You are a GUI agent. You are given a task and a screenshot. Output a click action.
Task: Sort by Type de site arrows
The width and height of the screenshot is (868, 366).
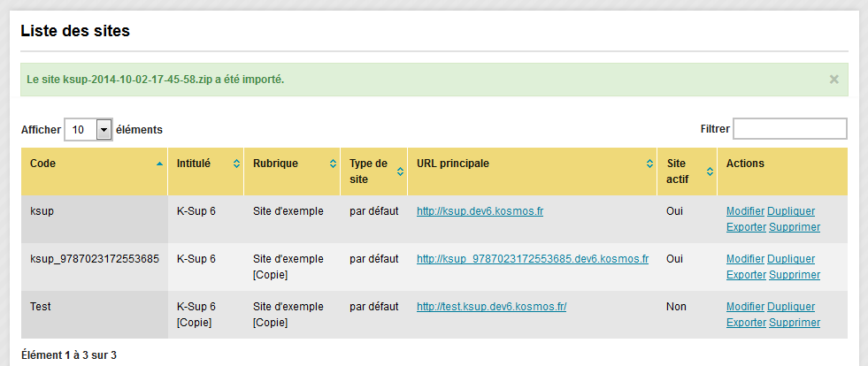tap(400, 172)
